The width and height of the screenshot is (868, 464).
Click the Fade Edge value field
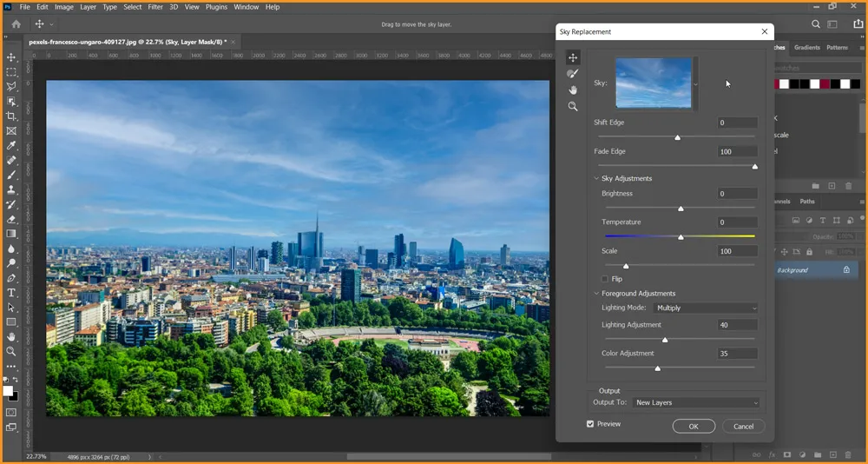coord(737,151)
